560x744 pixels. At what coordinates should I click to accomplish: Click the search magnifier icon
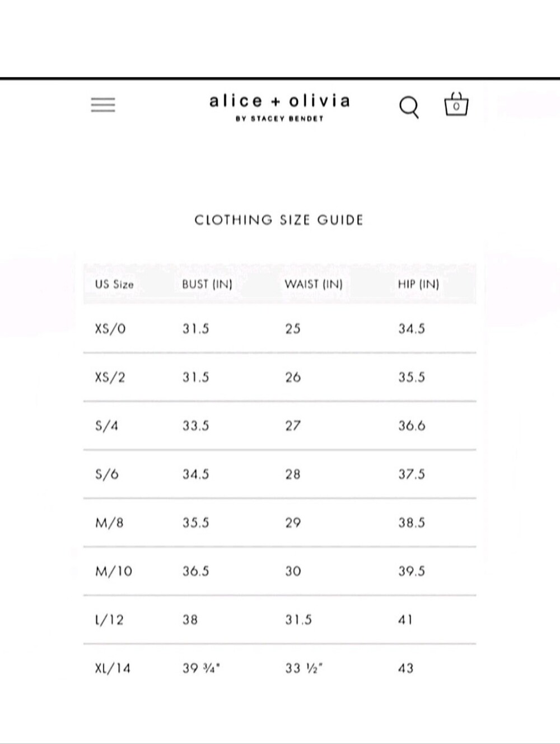pyautogui.click(x=409, y=106)
